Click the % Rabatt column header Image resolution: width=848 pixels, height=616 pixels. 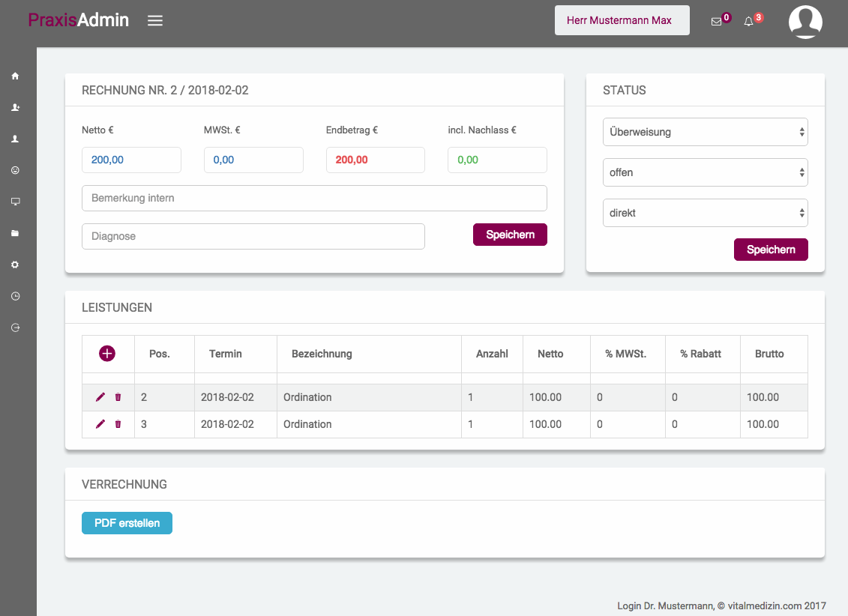coord(701,354)
